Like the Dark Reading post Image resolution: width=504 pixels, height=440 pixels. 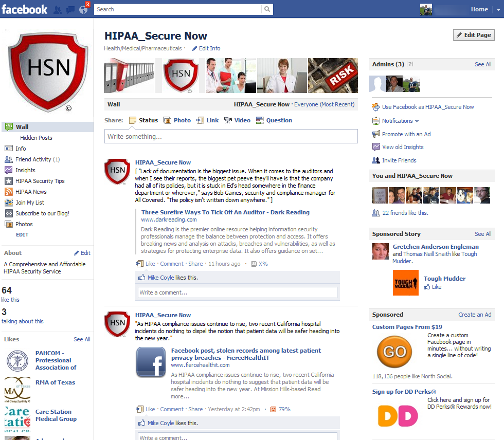[150, 264]
